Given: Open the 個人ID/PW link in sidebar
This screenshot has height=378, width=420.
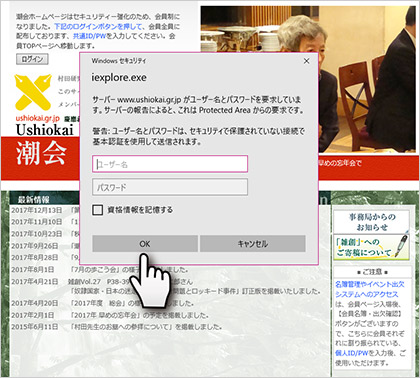Looking at the screenshot, I should click(352, 353).
